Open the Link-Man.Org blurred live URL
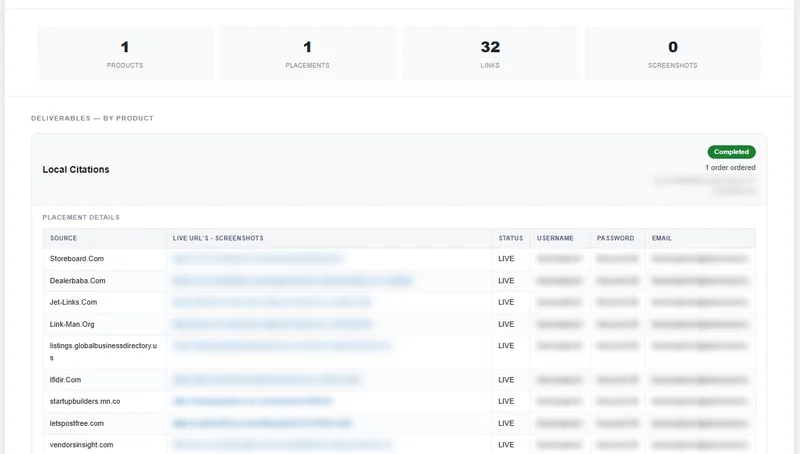 pyautogui.click(x=272, y=324)
